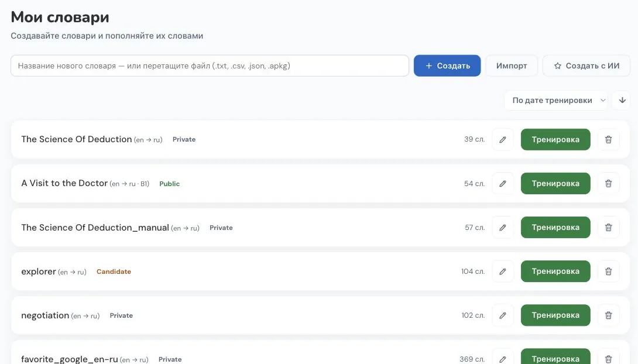Start Тренировка for negotiation

click(x=555, y=315)
